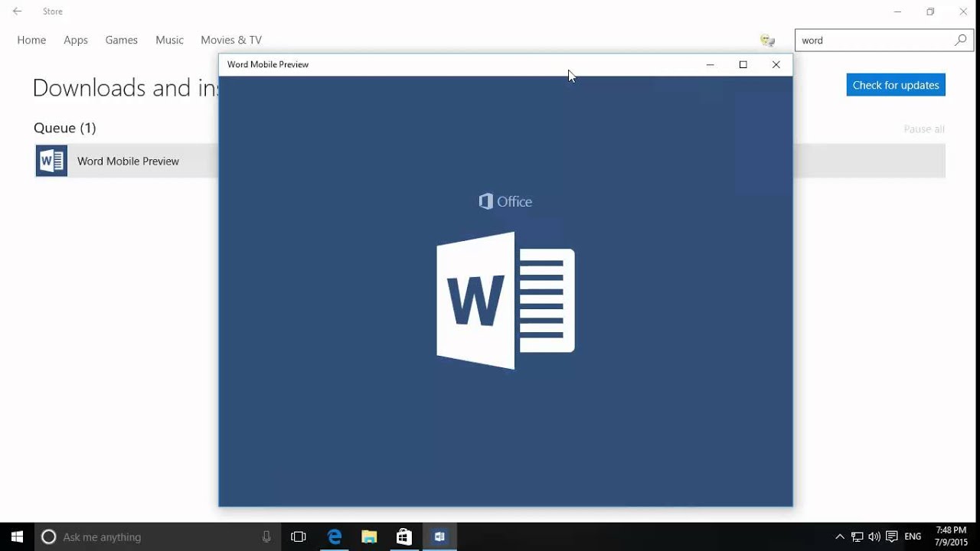
Task: Open the Home tab in Store
Action: click(x=31, y=40)
